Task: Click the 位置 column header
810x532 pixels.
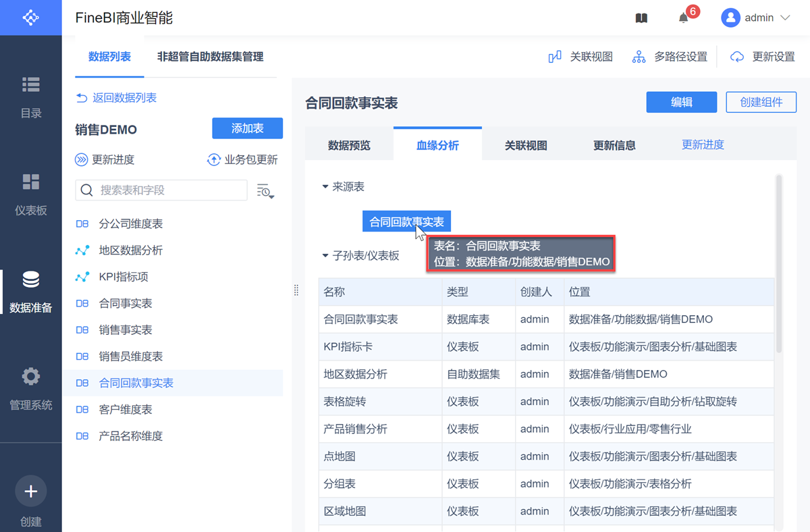Action: [x=670, y=292]
